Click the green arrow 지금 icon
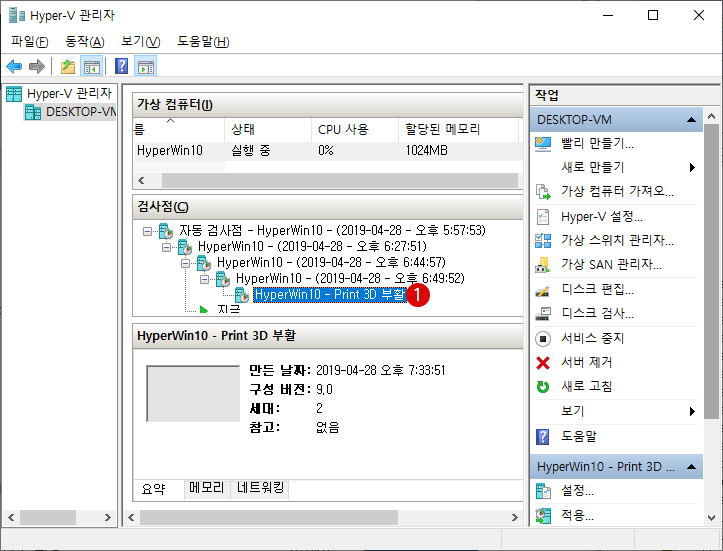 click(204, 309)
